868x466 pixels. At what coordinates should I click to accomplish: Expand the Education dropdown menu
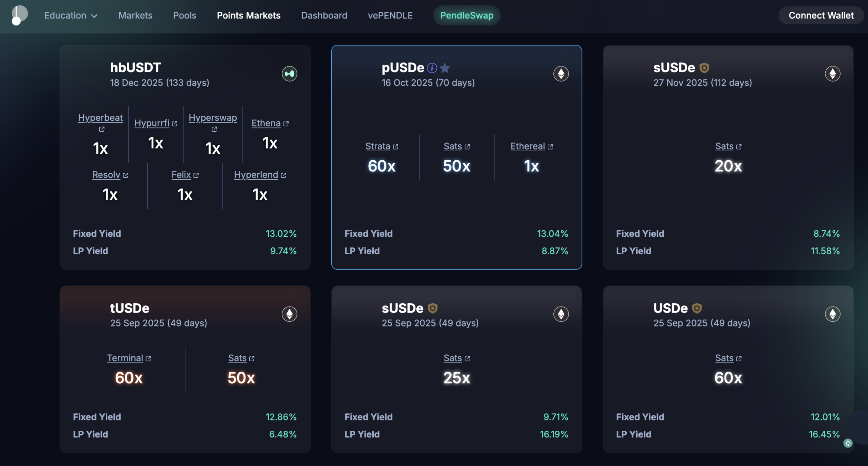coord(70,15)
